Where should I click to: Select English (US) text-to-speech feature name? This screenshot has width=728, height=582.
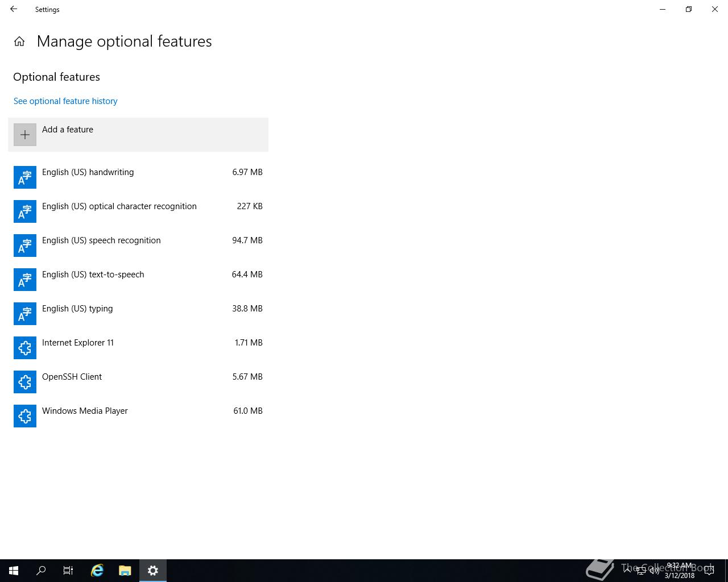tap(93, 275)
